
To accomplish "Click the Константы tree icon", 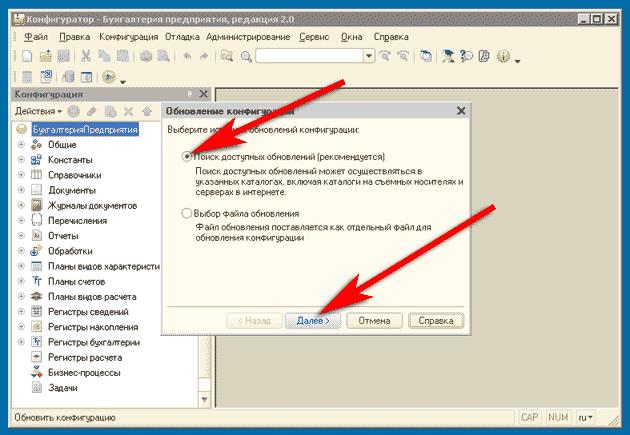I will (37, 160).
